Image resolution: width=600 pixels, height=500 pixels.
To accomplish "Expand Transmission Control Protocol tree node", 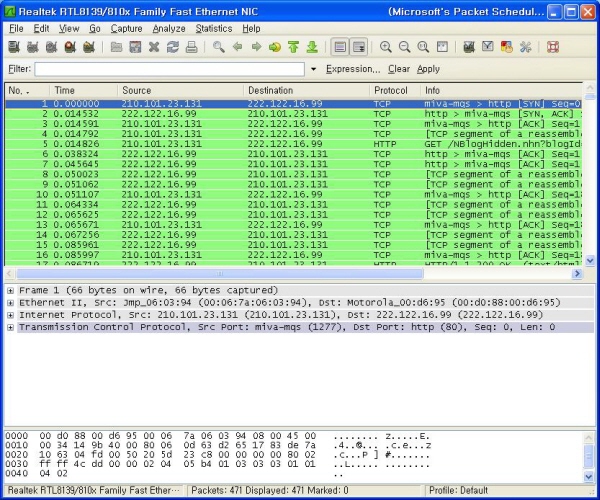I will [10, 327].
